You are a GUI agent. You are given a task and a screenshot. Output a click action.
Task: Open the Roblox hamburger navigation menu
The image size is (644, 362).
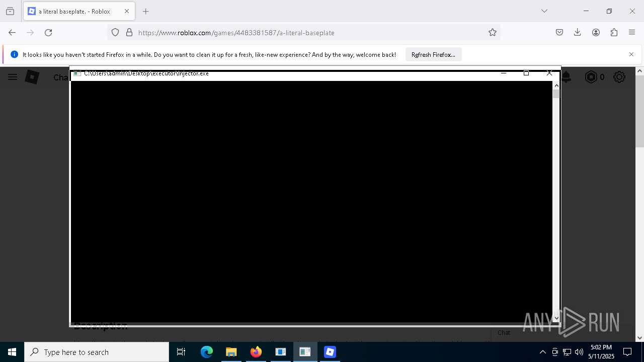[13, 77]
